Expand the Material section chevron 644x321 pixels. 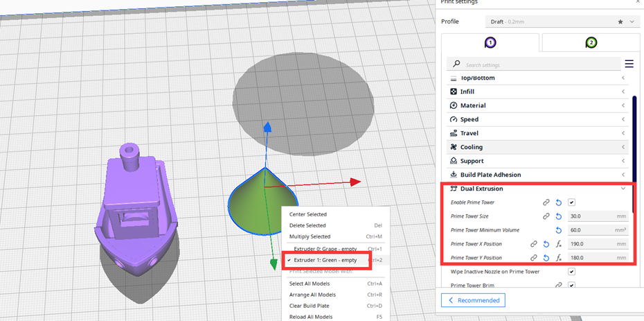point(623,105)
